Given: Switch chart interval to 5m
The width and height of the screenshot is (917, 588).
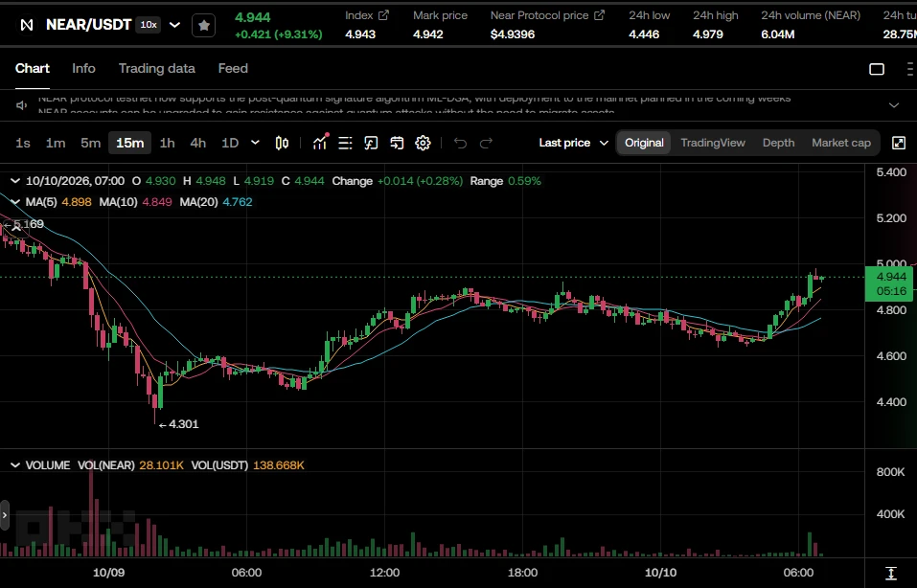Looking at the screenshot, I should point(91,143).
